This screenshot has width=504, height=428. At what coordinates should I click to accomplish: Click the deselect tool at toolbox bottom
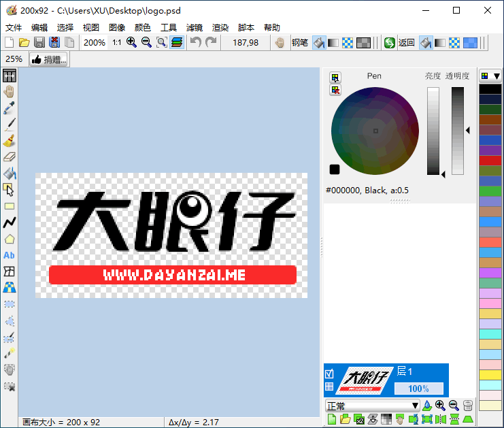coord(10,386)
